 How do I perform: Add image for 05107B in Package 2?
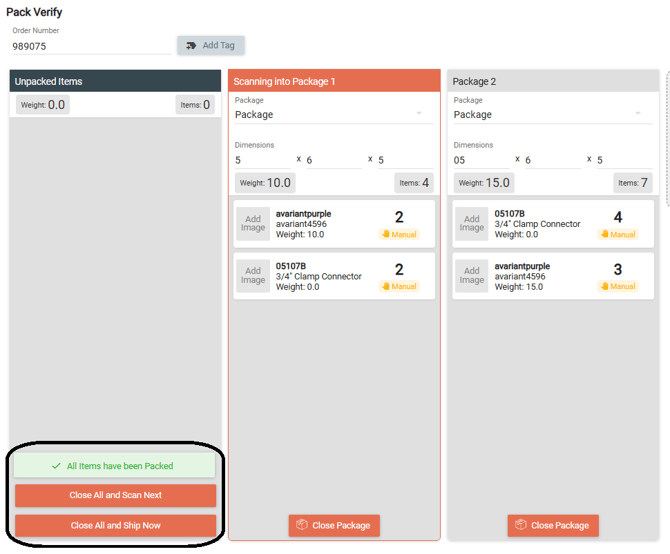[x=472, y=224]
